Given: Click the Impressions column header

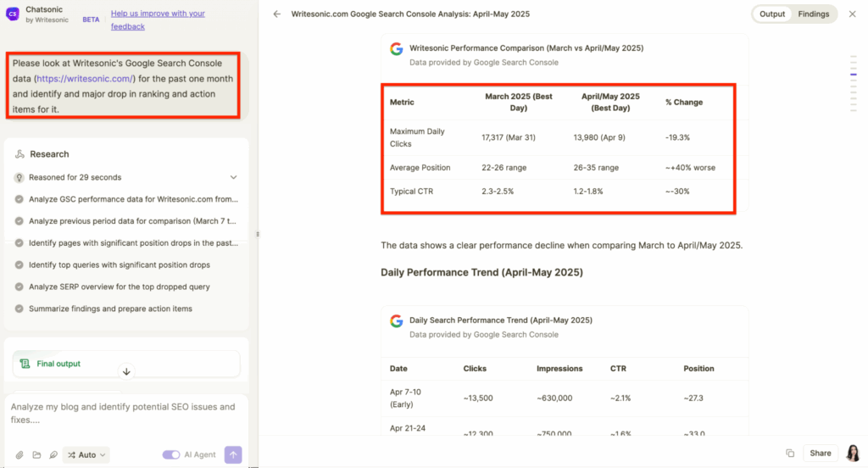Looking at the screenshot, I should (x=559, y=368).
